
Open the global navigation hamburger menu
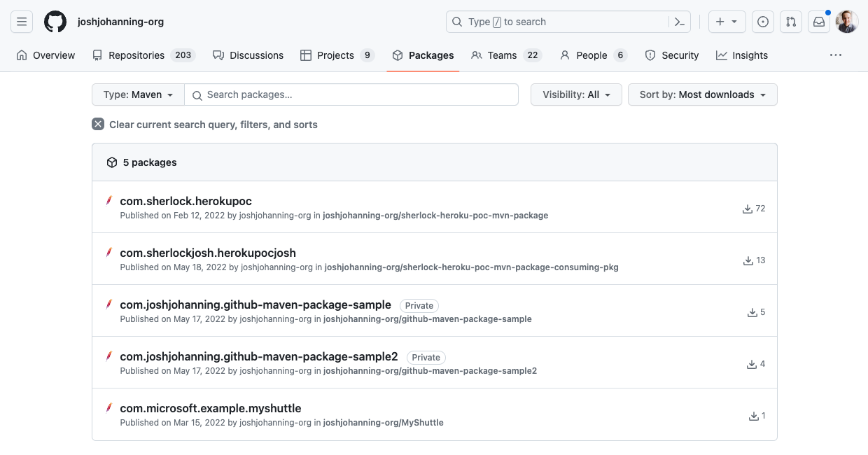coord(21,21)
